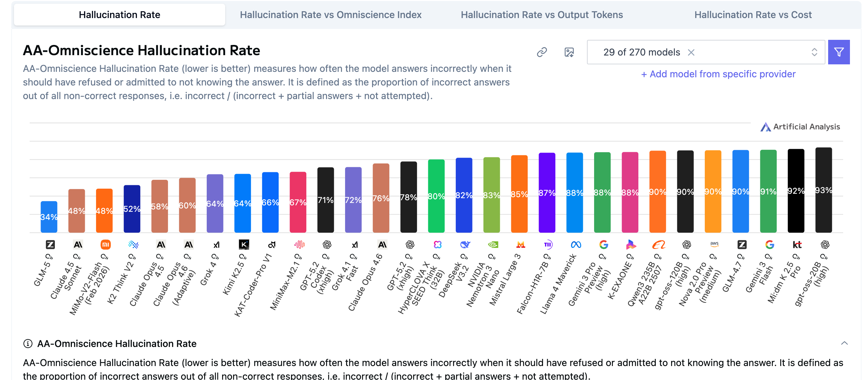Image resolution: width=868 pixels, height=380 pixels.
Task: Select Hallucination Rate vs Output Tokens tab
Action: point(542,15)
